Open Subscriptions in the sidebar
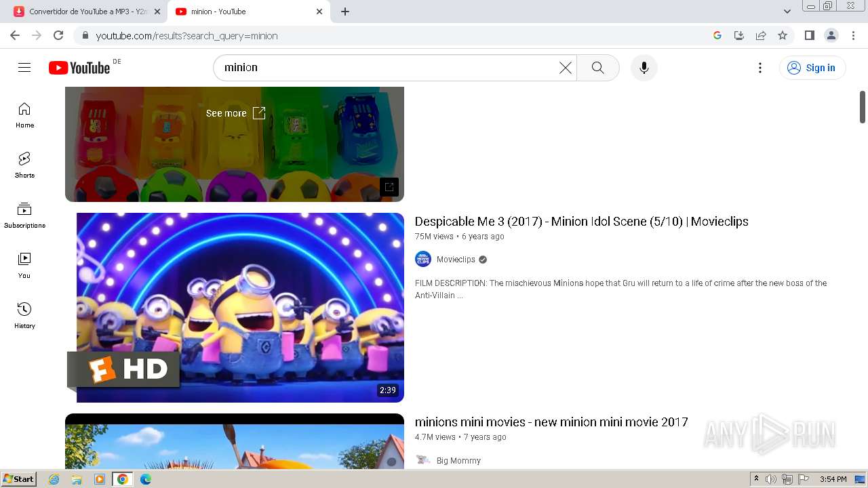Screen dimensions: 868x488 pyautogui.click(x=24, y=216)
